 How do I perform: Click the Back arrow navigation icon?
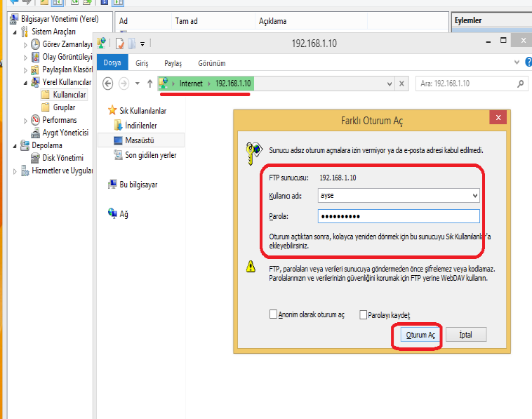[107, 84]
